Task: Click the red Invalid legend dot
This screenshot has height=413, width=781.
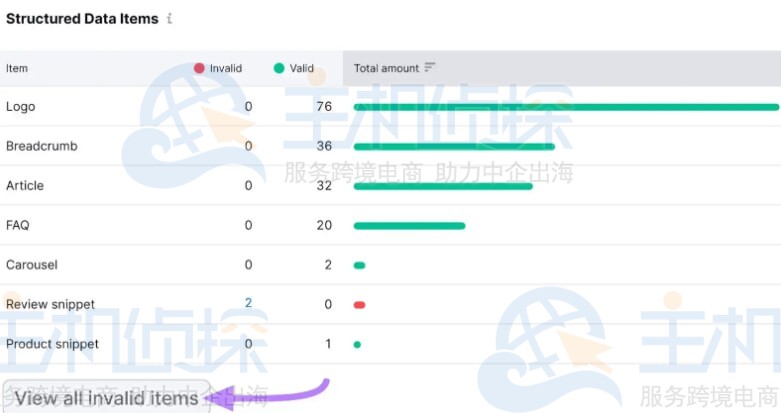Action: coord(199,68)
